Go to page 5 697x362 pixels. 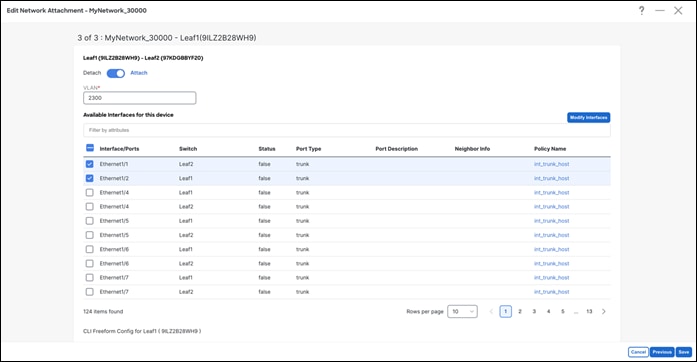(x=563, y=312)
